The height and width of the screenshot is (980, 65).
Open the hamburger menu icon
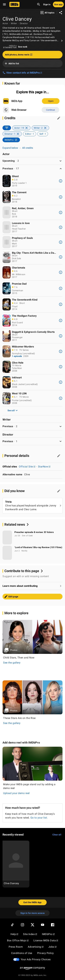[4, 5]
